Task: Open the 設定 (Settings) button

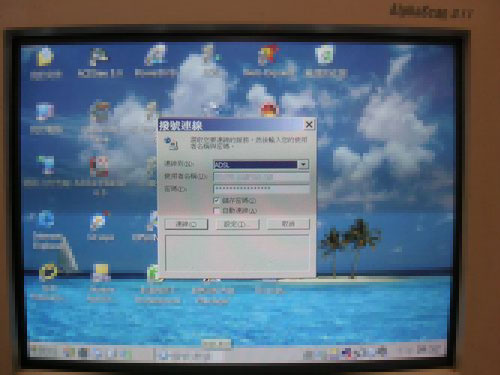Action: 237,224
